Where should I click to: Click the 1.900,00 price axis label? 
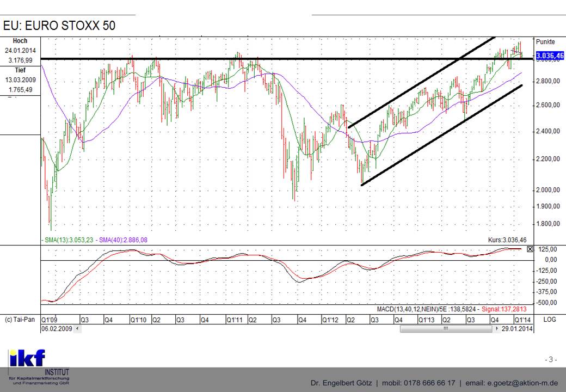tap(549, 206)
